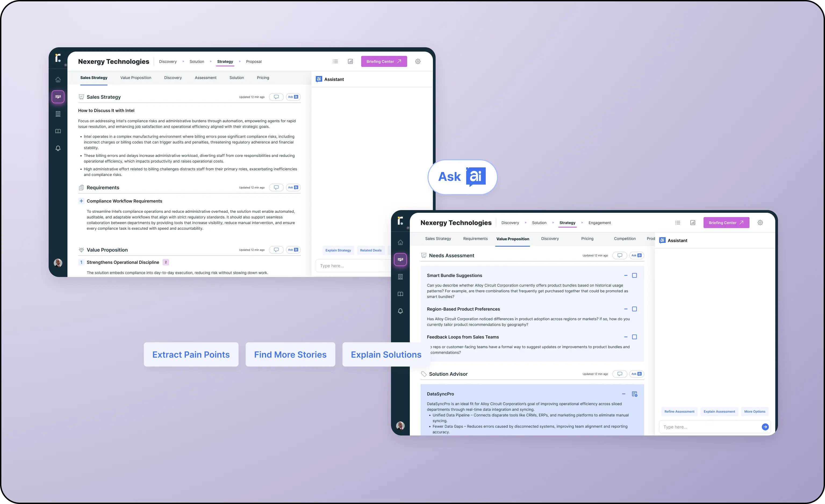Image resolution: width=825 pixels, height=504 pixels.
Task: Click the More Options chip
Action: [755, 412]
